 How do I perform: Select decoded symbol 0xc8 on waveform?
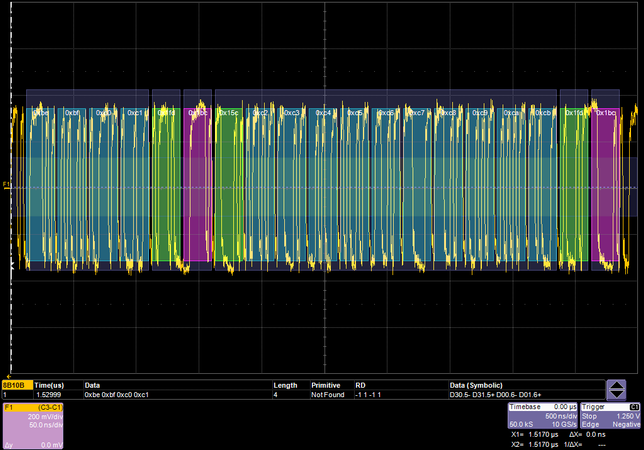pos(448,184)
